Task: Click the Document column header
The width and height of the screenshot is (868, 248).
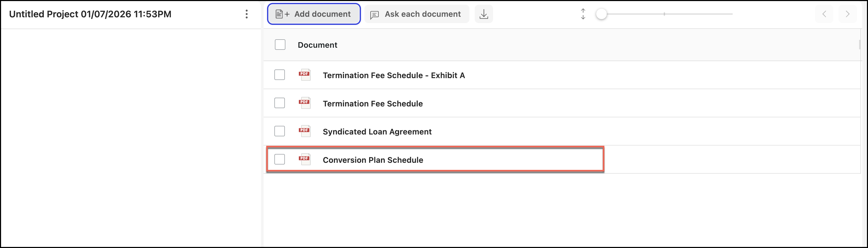Action: [x=317, y=45]
